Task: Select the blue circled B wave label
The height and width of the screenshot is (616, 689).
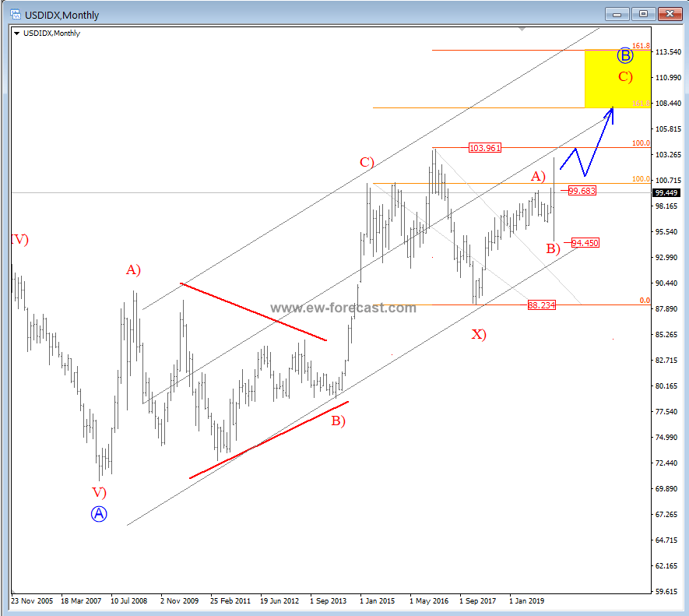Action: 625,55
